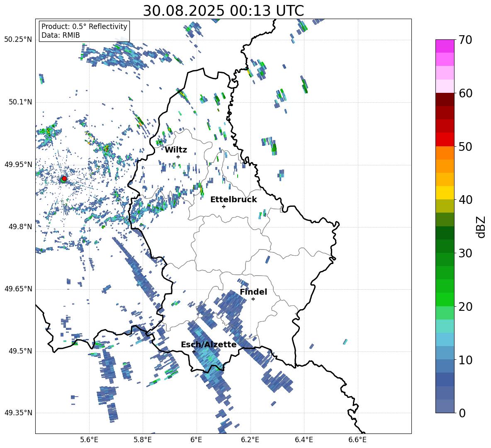This screenshot has width=491, height=448.
Task: Click the Findel station label
Action: [x=253, y=292]
